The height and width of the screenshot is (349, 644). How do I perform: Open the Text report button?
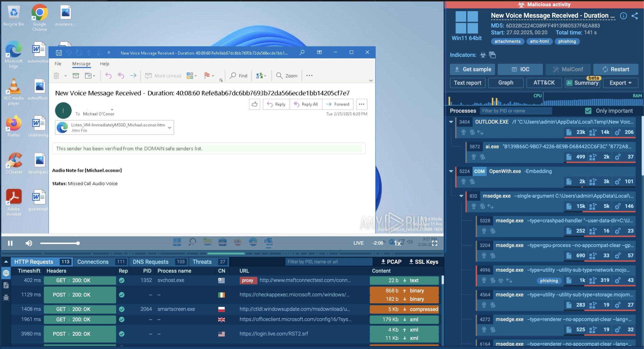467,83
